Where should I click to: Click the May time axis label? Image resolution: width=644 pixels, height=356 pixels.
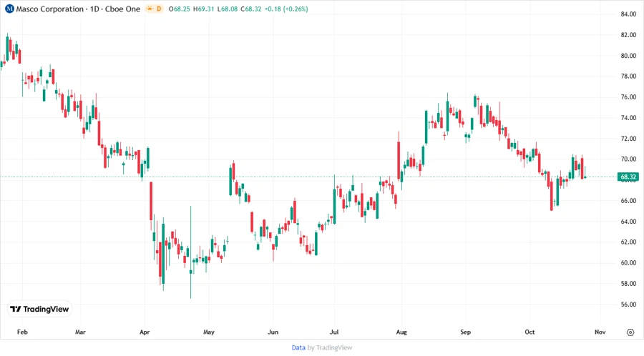(209, 332)
